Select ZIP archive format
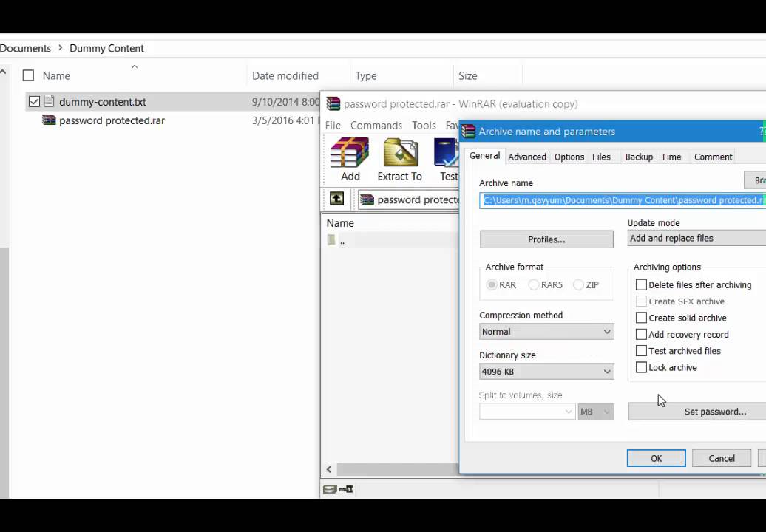This screenshot has width=766, height=532. (x=578, y=284)
